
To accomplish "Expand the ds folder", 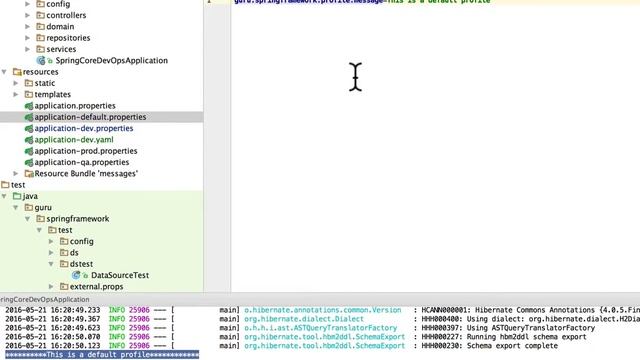I will [x=51, y=253].
